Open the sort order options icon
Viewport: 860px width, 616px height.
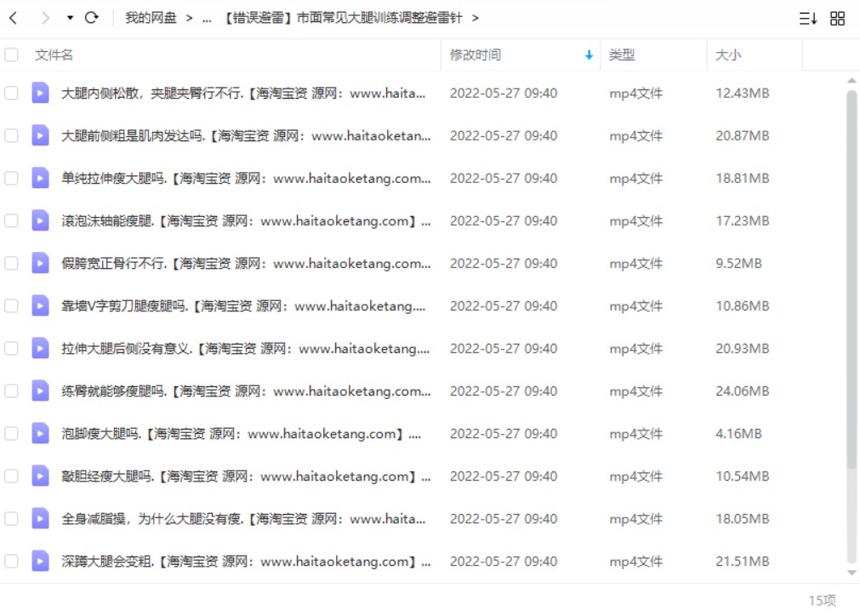(807, 19)
